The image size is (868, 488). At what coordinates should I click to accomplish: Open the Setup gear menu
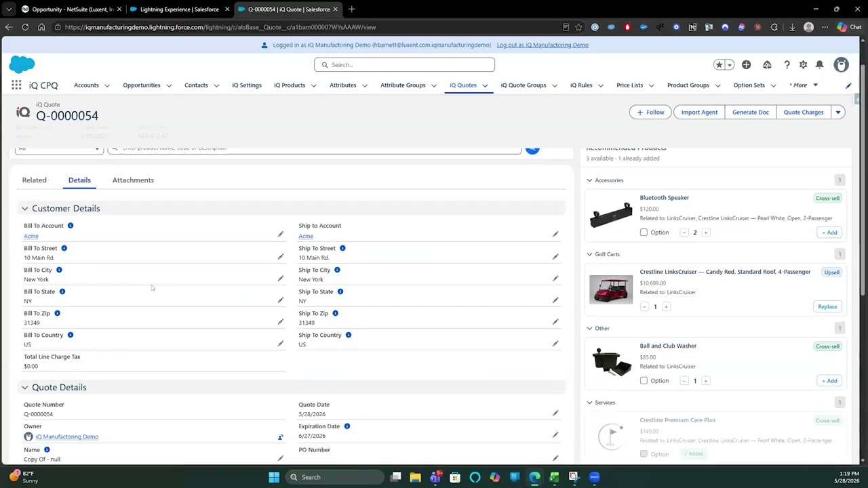coord(803,64)
